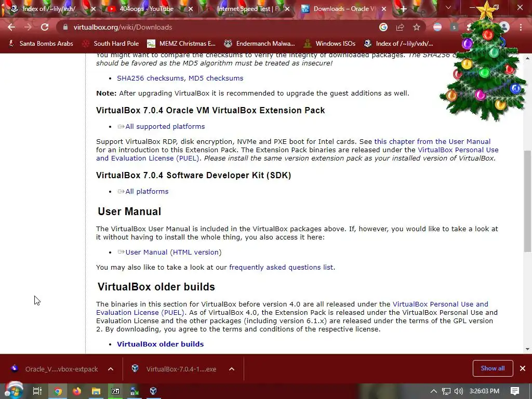Open Task View from the taskbar
Viewport: 532px width, 399px height.
coord(37,391)
